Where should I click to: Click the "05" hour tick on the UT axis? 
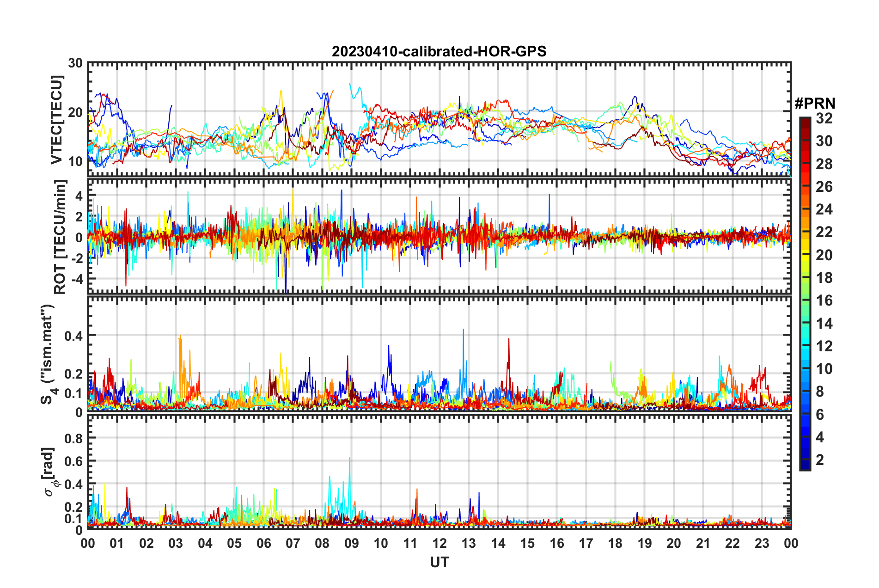(234, 543)
